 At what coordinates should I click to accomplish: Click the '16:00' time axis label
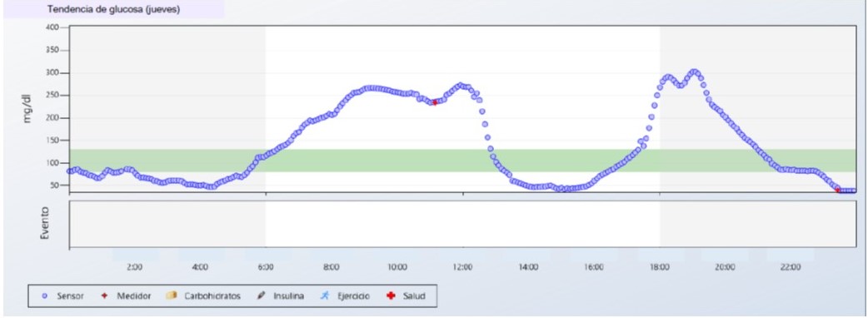[594, 267]
